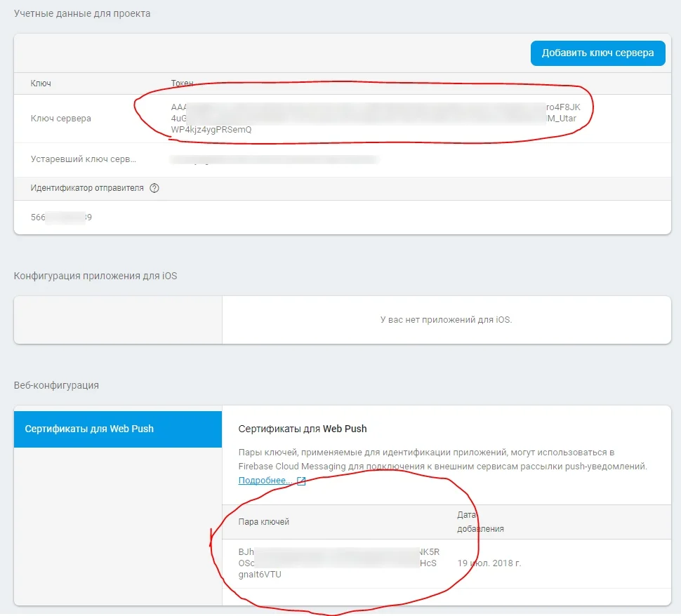The image size is (681, 616).
Task: Click the 'Добавить ключ сервера' button
Action: point(597,53)
